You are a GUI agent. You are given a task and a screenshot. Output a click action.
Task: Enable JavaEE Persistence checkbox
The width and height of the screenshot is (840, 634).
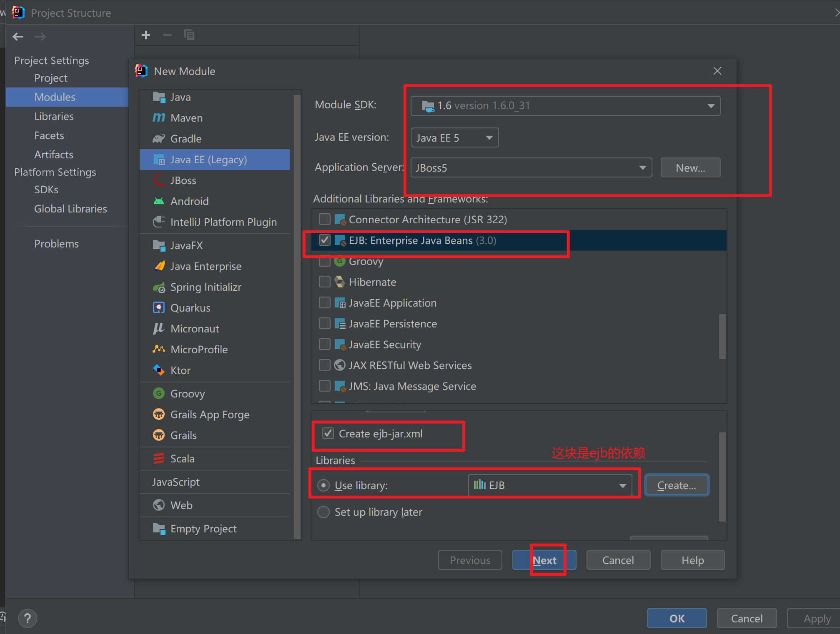pos(324,323)
